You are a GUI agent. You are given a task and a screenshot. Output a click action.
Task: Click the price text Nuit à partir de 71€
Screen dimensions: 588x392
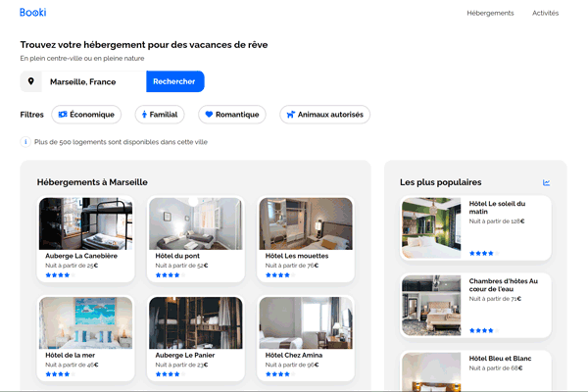[495, 299]
